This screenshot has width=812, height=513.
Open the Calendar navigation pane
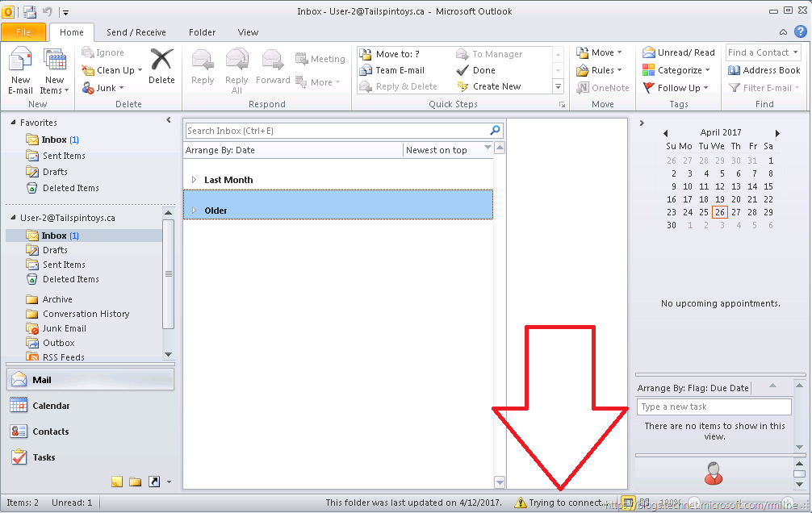51,406
